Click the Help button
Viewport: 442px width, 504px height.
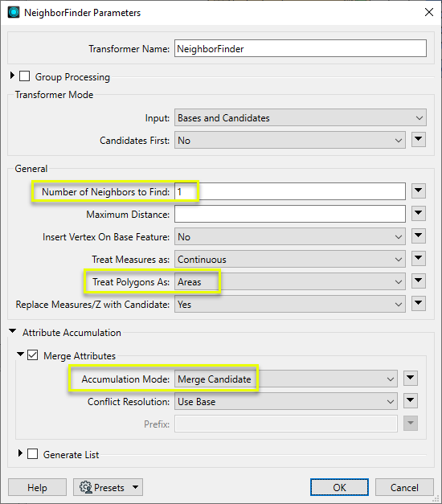click(x=37, y=487)
